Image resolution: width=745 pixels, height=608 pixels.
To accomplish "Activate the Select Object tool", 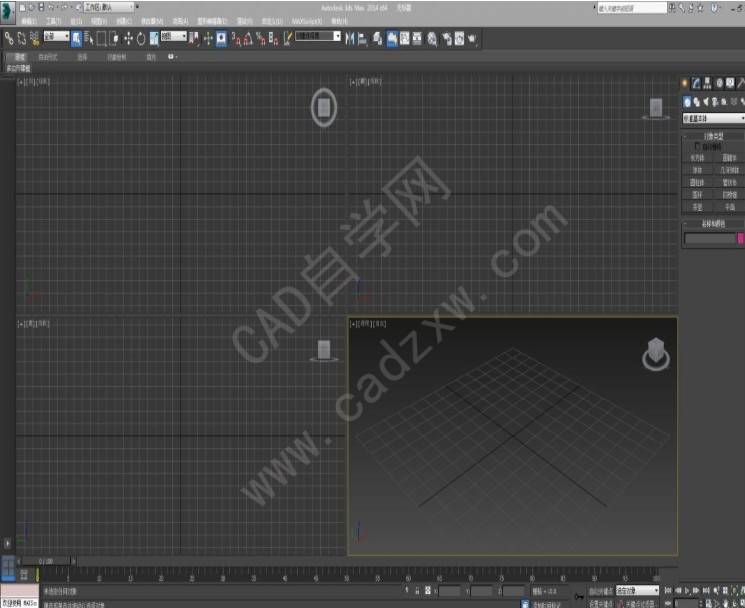I will coord(76,39).
